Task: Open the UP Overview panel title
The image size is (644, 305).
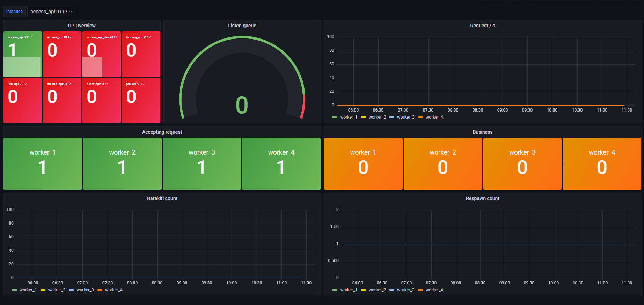Action: click(82, 26)
